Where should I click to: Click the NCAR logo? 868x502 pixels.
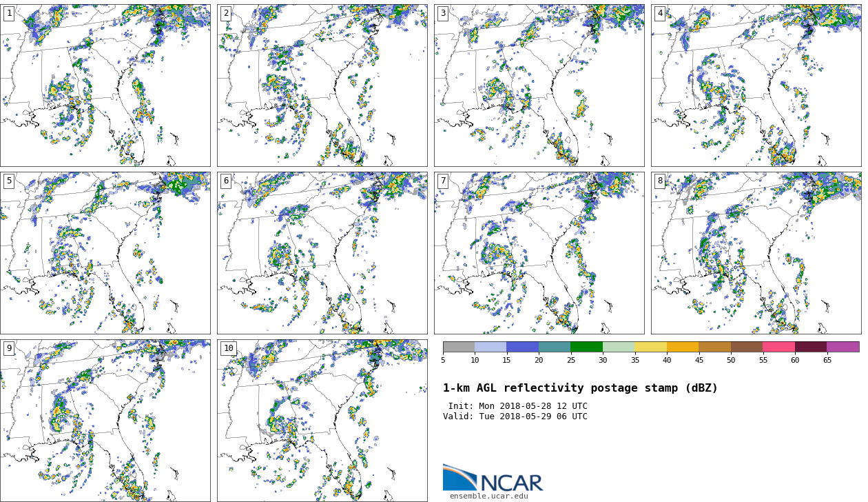(493, 478)
